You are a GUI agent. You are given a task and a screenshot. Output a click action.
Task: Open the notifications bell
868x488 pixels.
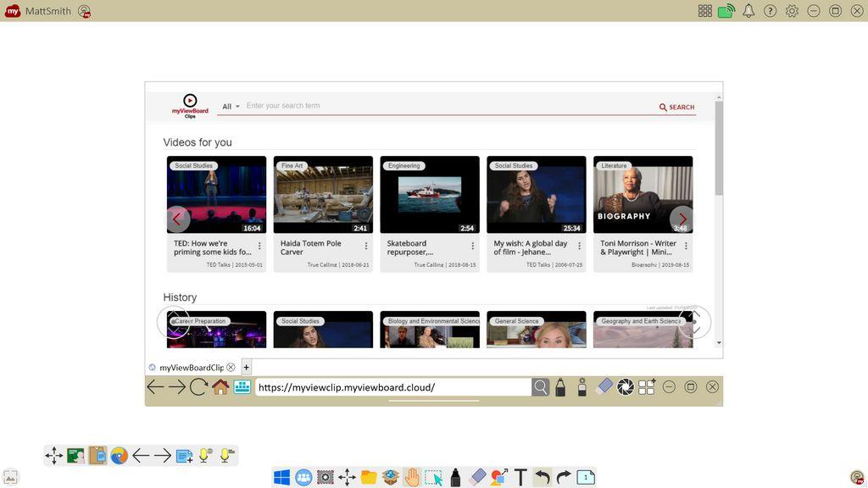coord(748,11)
